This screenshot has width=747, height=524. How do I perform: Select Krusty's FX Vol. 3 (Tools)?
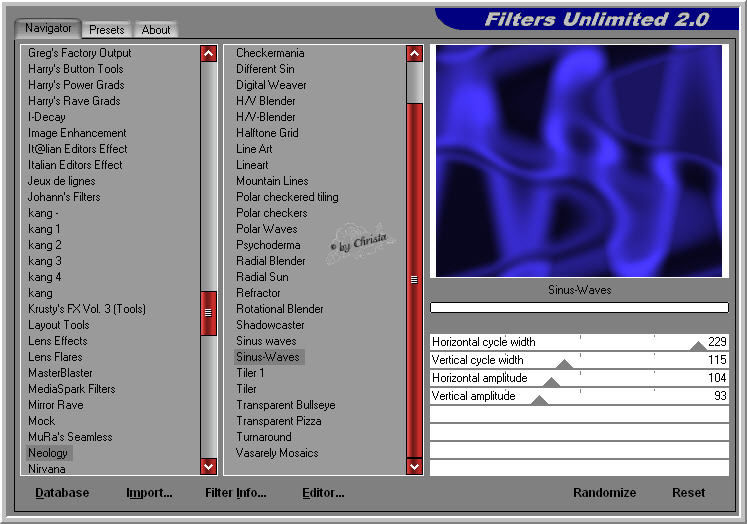(87, 309)
